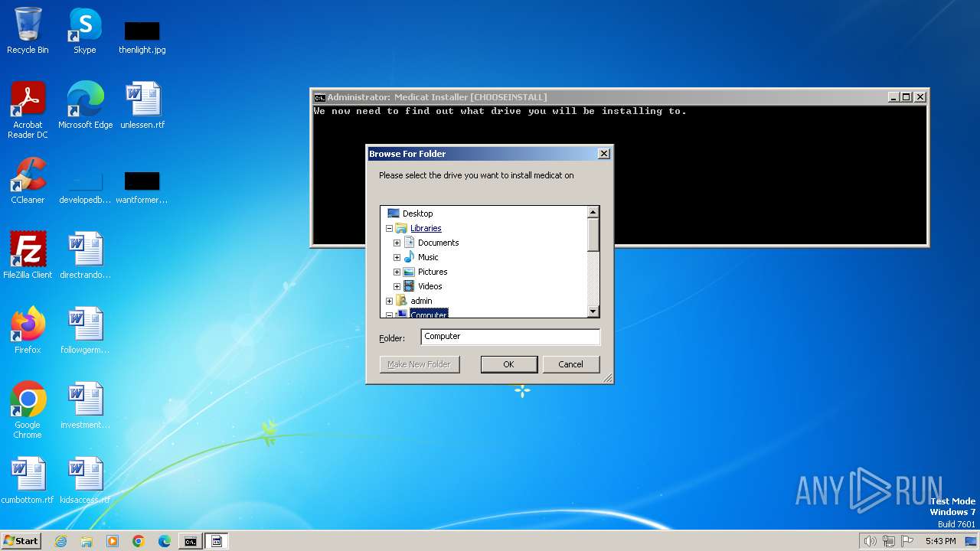The width and height of the screenshot is (980, 551).
Task: Collapse the Libraries tree node
Action: (x=389, y=228)
